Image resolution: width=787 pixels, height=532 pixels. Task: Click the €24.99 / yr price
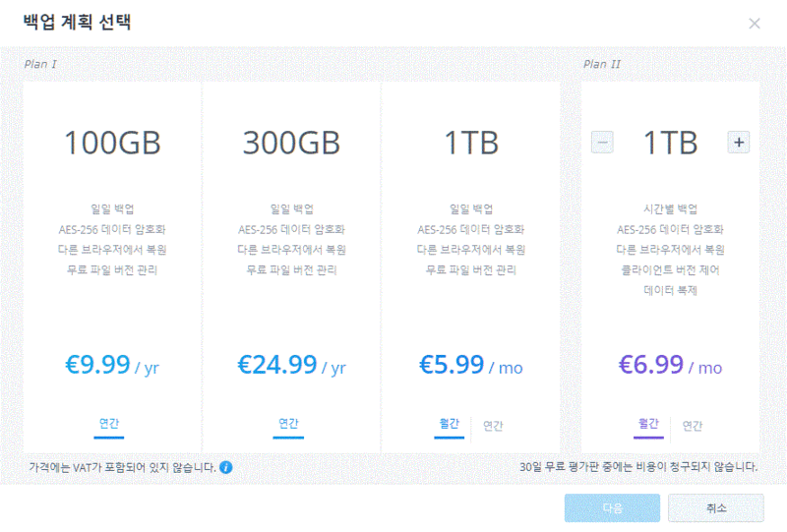pos(291,365)
